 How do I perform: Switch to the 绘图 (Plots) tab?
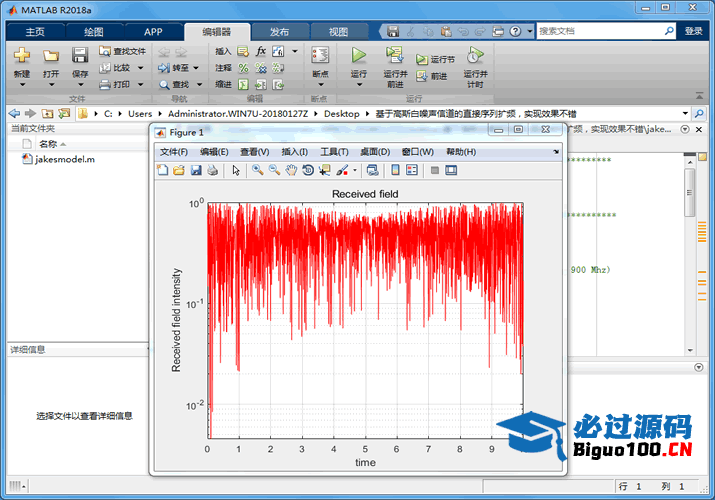point(93,31)
